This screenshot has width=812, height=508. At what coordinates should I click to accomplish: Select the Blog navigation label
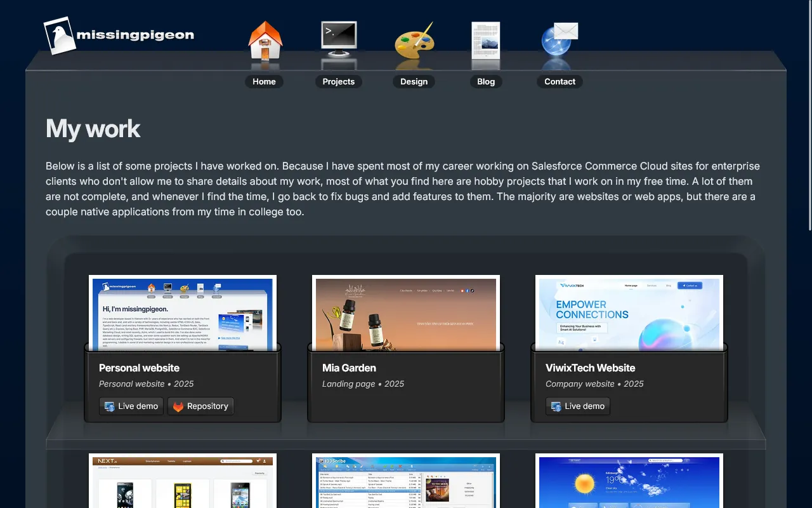[486, 81]
